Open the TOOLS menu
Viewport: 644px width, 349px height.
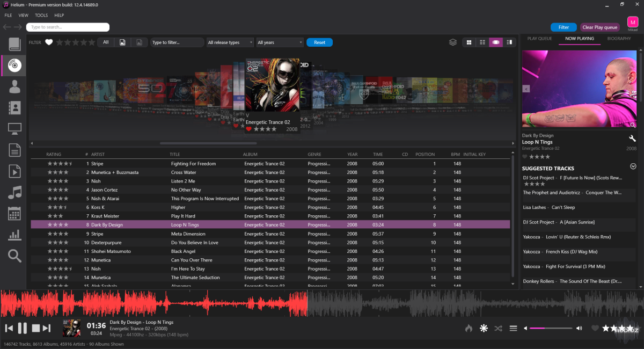coord(41,15)
